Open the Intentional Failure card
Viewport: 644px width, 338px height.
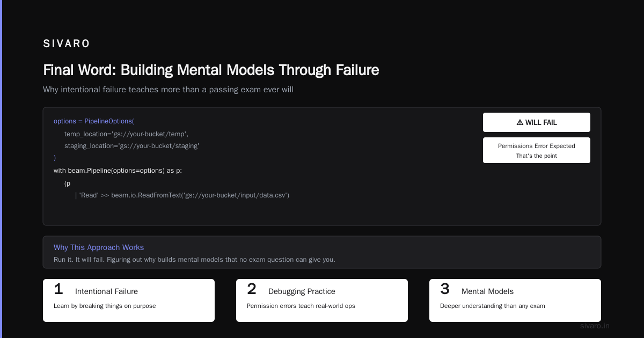tap(129, 300)
